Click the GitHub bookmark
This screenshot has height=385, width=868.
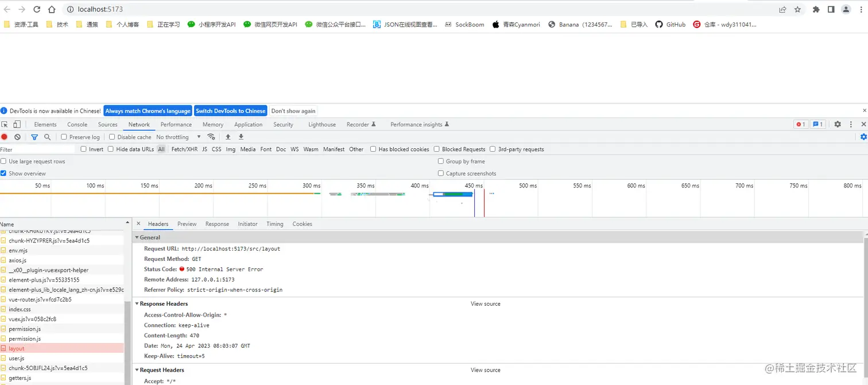pyautogui.click(x=671, y=24)
